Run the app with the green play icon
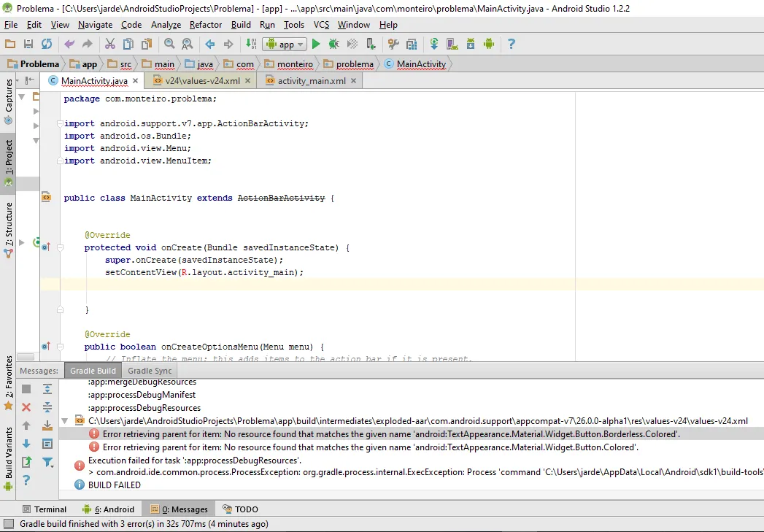The height and width of the screenshot is (532, 764). tap(316, 45)
